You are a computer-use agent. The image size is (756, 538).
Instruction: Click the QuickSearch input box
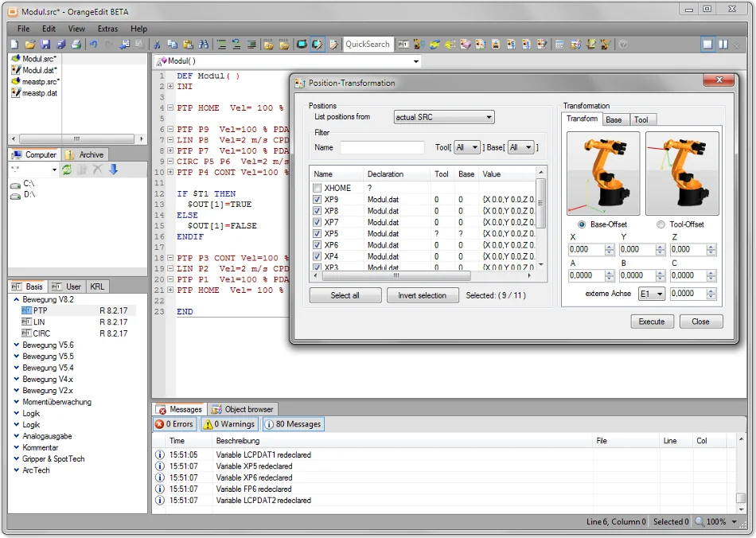point(368,45)
